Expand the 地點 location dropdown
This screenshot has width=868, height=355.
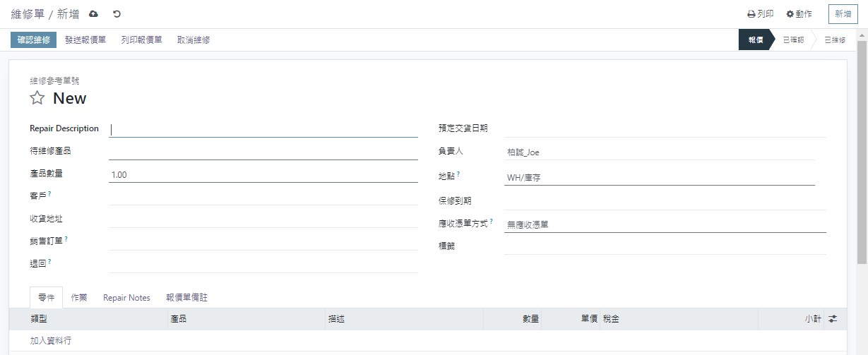(x=659, y=177)
